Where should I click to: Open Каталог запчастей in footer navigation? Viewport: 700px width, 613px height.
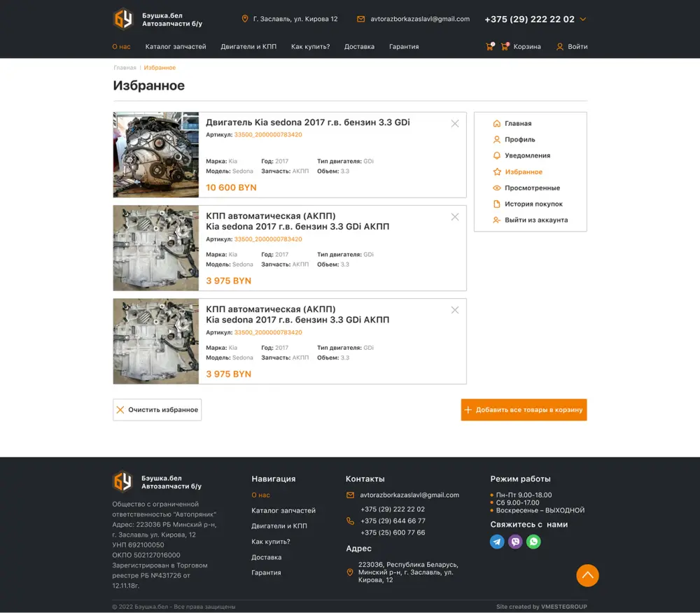point(283,510)
